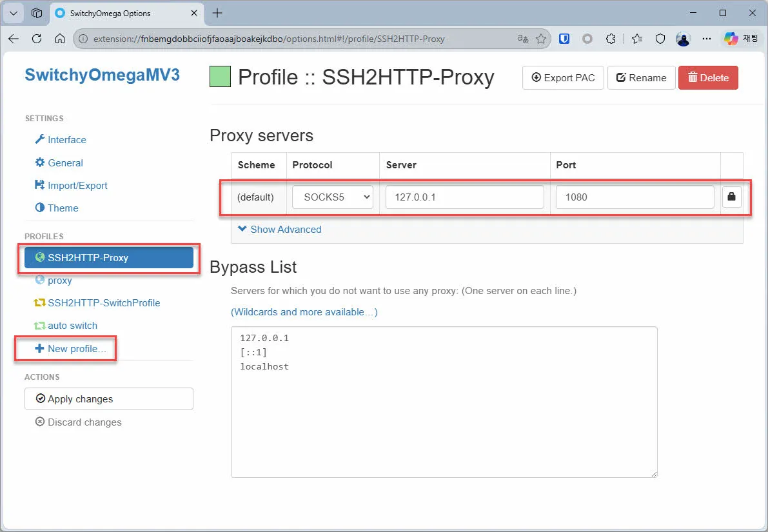Open a new browser tab
This screenshot has width=768, height=532.
(x=217, y=14)
